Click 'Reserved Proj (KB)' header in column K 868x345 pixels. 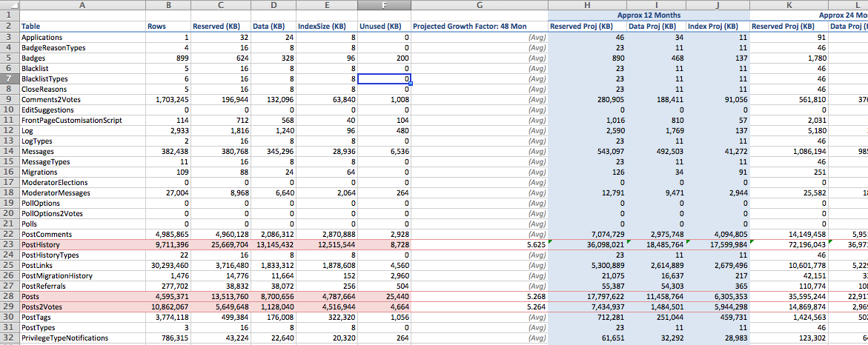tap(789, 26)
